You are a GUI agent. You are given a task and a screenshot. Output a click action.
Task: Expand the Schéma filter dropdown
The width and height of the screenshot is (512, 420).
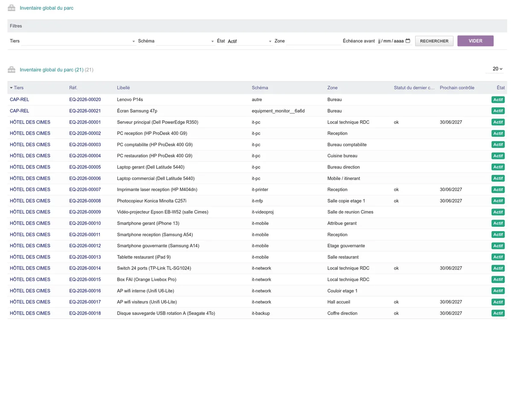[x=186, y=41]
